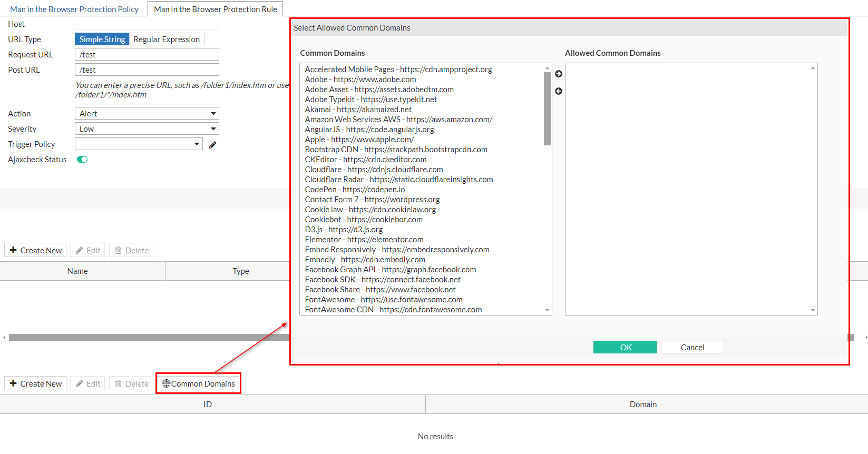Click the Common Domains list scroll down arrow
Image resolution: width=868 pixels, height=454 pixels.
[547, 311]
